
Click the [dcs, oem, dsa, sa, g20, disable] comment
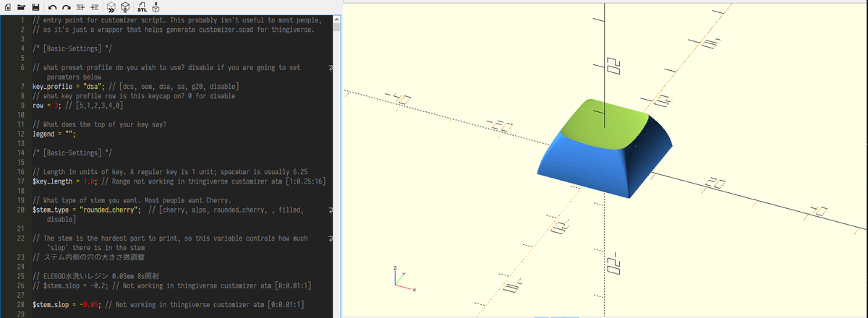[174, 87]
